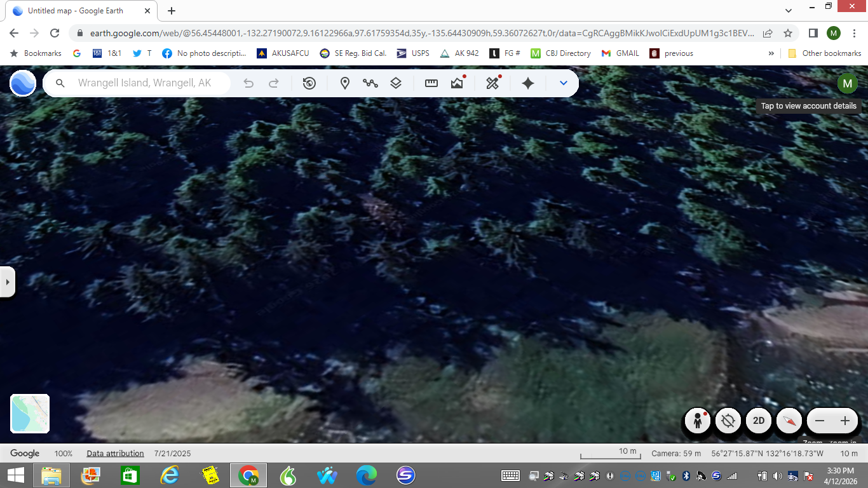Open the map layers panel icon

tap(396, 83)
